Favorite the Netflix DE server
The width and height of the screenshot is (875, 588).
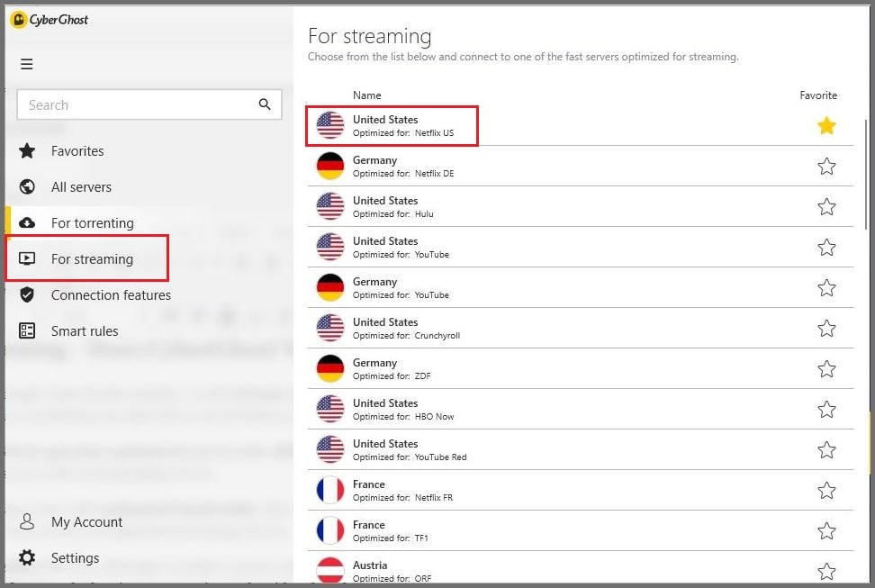(x=826, y=167)
